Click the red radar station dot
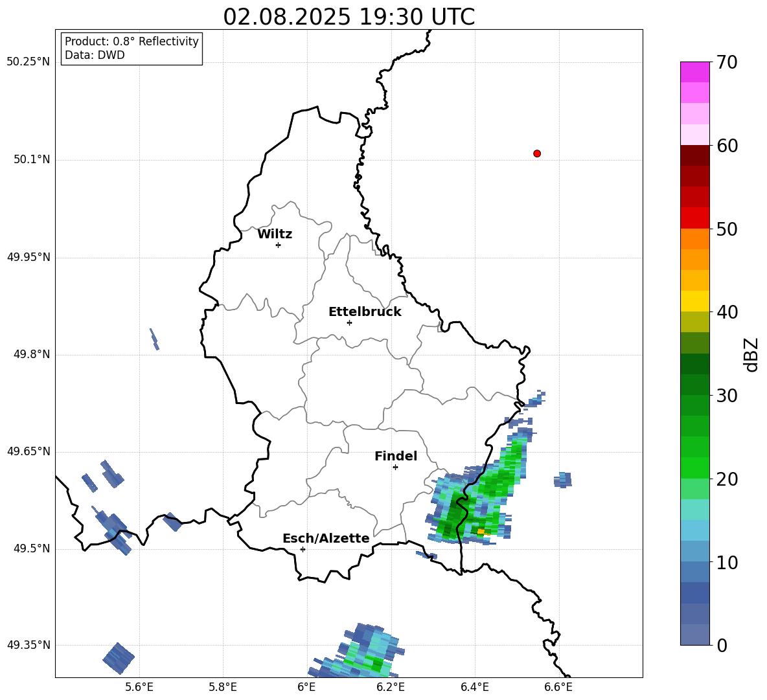This screenshot has height=700, width=767. pos(536,153)
